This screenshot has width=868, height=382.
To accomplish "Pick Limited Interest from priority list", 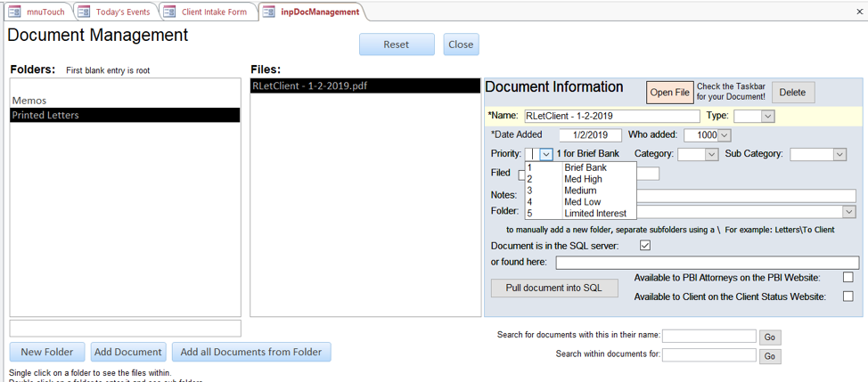I will click(x=594, y=214).
